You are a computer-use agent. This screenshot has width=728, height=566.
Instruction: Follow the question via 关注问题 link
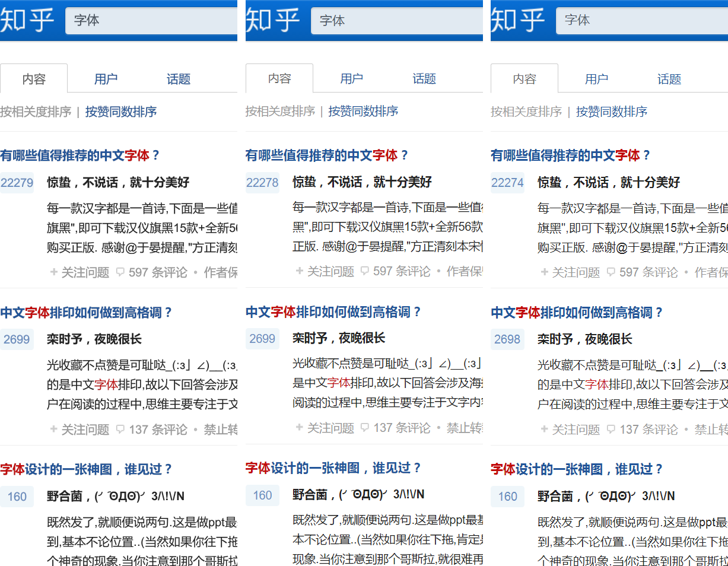(x=85, y=272)
